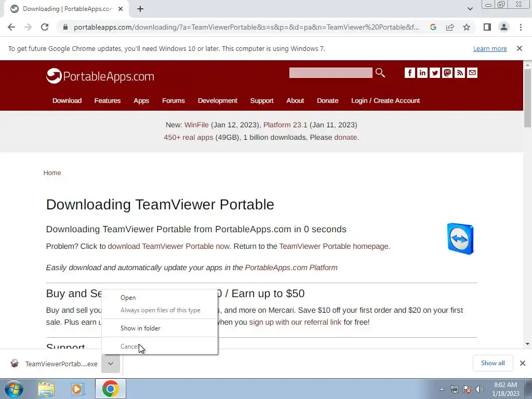532x399 pixels.
Task: Open the About nav item
Action: tap(295, 100)
